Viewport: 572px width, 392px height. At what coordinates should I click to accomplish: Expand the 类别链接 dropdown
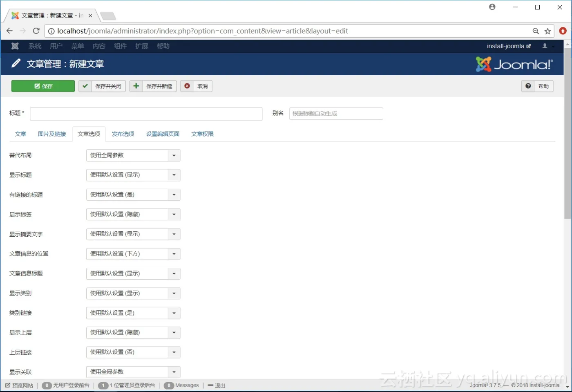[x=133, y=313]
